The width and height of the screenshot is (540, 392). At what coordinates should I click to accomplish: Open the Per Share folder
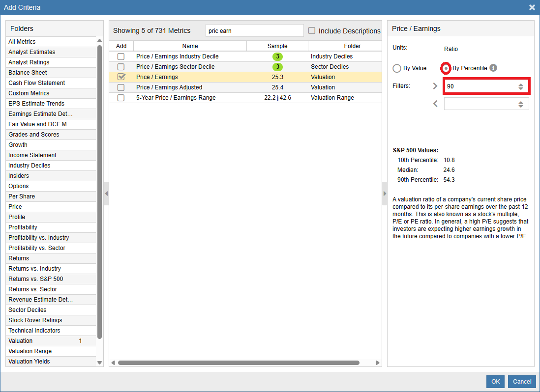click(51, 196)
